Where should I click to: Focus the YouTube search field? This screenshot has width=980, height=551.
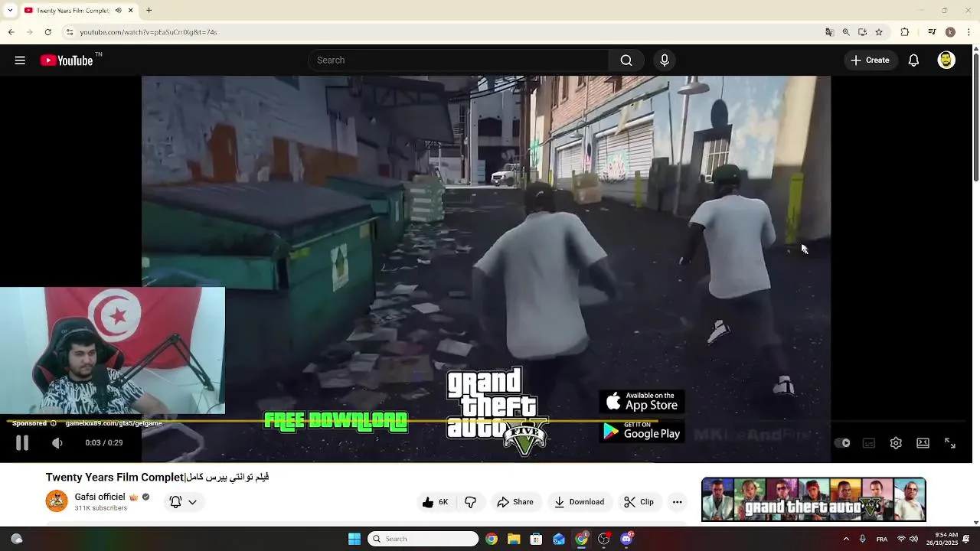pos(459,60)
